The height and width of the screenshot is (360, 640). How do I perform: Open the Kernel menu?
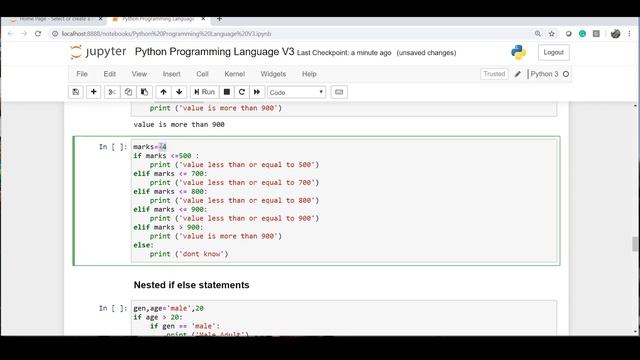coord(235,74)
